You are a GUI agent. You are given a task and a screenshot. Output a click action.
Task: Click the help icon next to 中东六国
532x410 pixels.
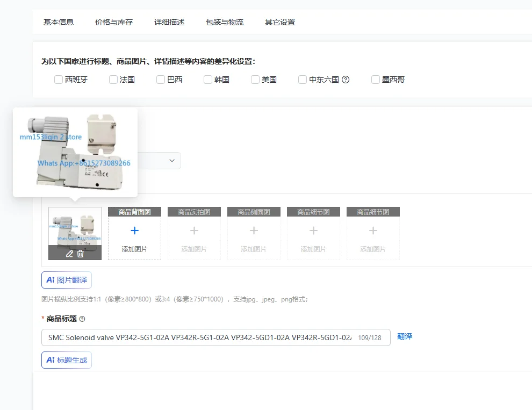pos(346,80)
